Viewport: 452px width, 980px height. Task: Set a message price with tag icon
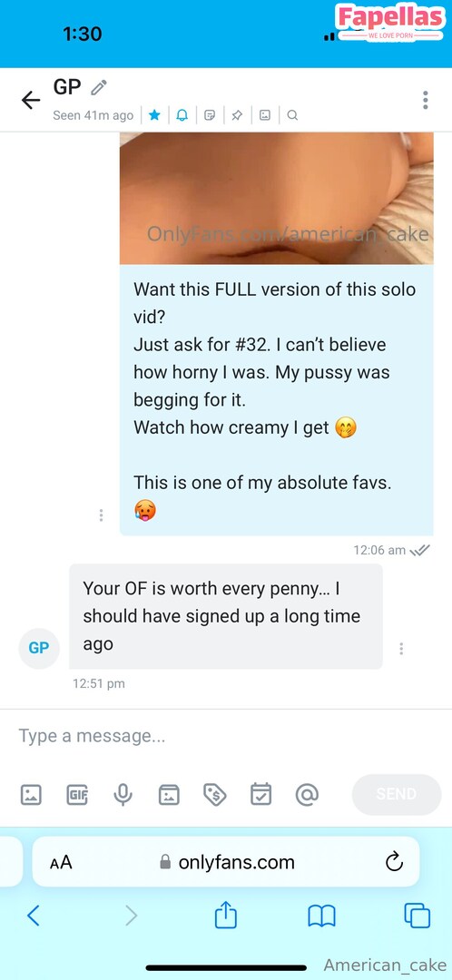tap(214, 794)
